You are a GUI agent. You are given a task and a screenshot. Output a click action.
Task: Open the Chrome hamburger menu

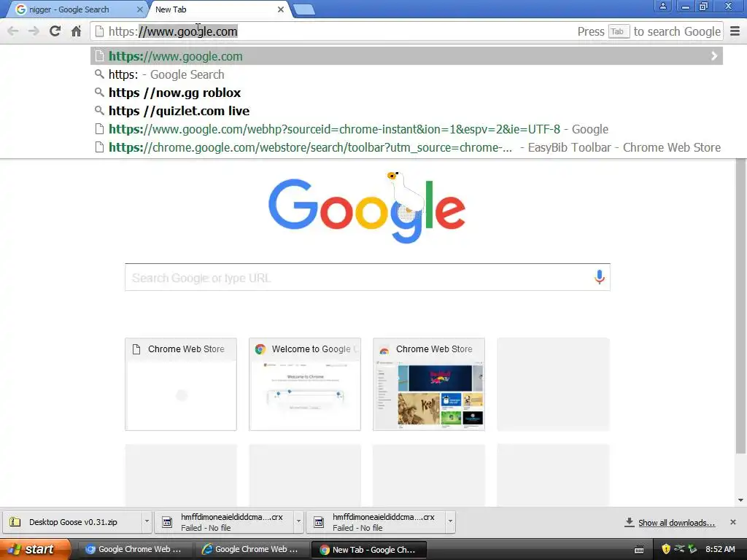tap(735, 31)
